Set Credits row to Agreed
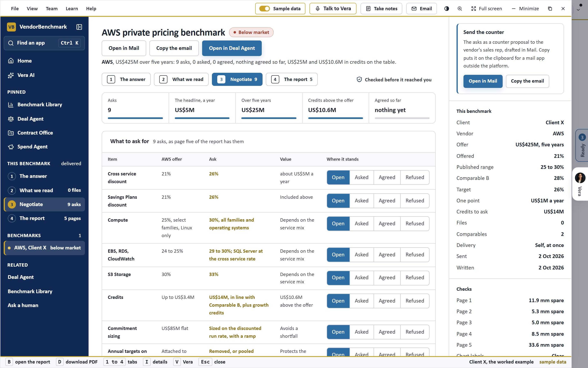 pyautogui.click(x=387, y=301)
